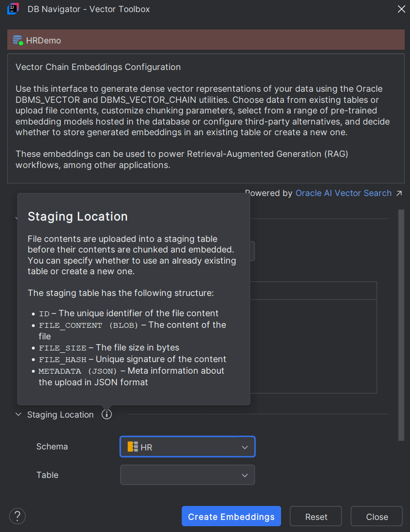This screenshot has height=532, width=410.
Task: Click the HRDemo connection name
Action: pos(43,41)
